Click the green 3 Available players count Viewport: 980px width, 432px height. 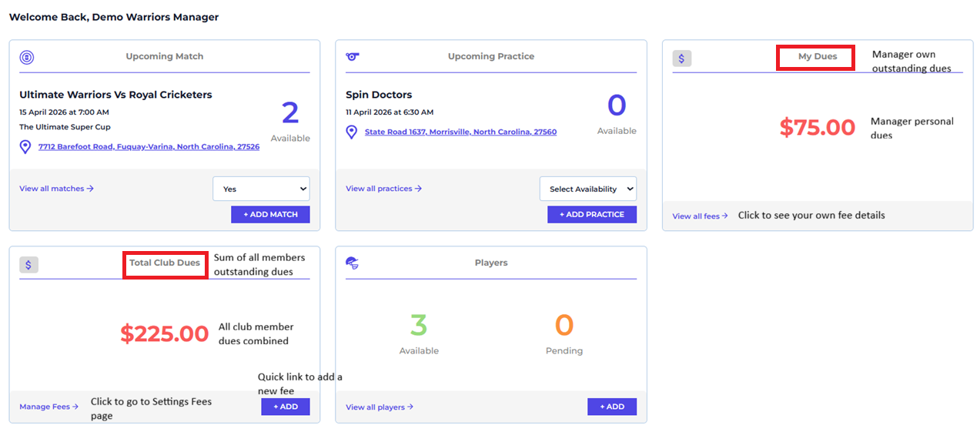(419, 326)
